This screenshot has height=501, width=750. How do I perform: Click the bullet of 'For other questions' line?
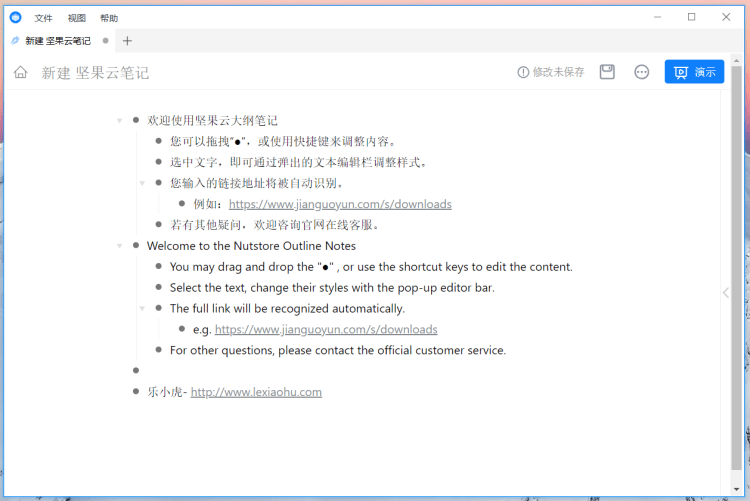pyautogui.click(x=159, y=349)
